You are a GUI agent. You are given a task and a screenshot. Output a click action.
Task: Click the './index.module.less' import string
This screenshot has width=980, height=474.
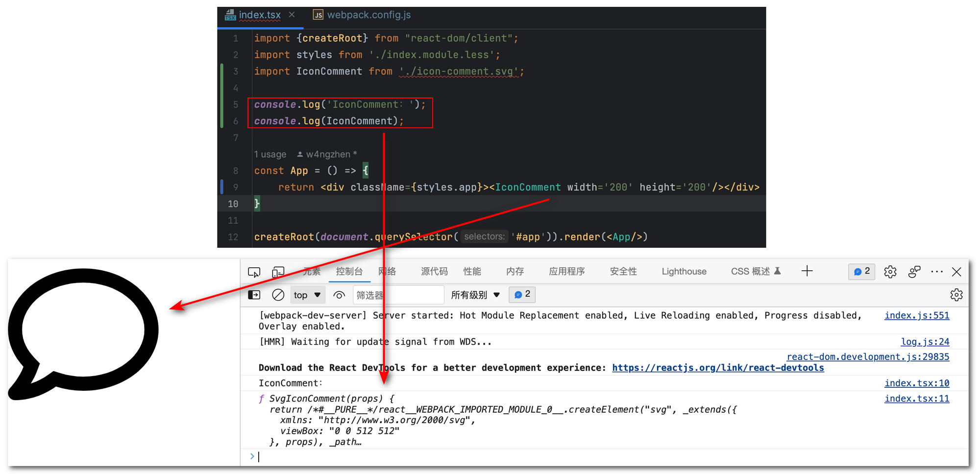click(432, 55)
